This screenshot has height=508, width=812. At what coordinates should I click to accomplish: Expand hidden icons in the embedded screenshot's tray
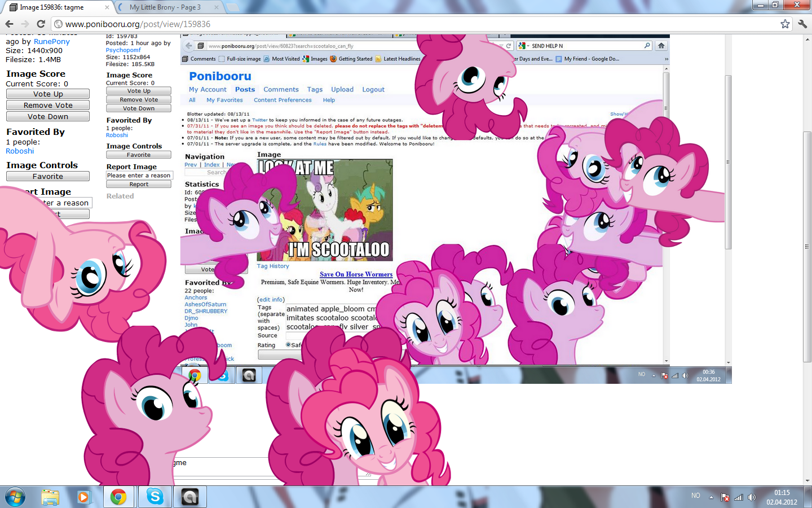[654, 375]
